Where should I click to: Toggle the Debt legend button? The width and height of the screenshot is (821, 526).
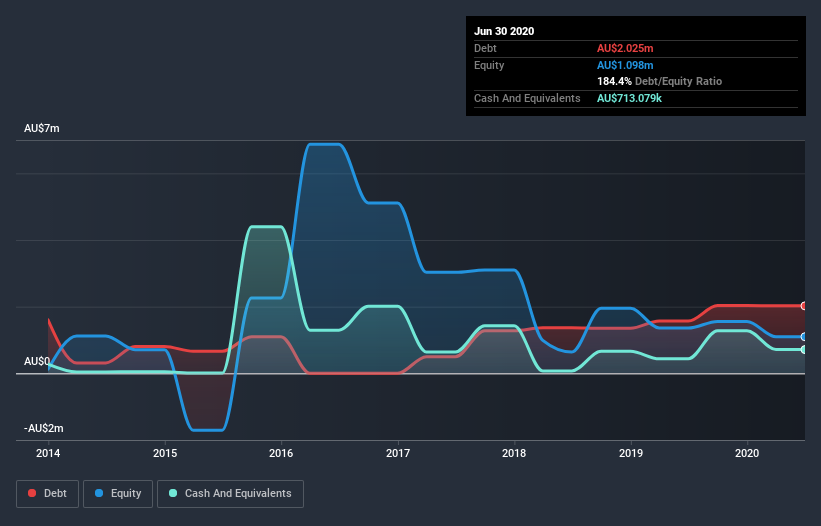point(48,494)
